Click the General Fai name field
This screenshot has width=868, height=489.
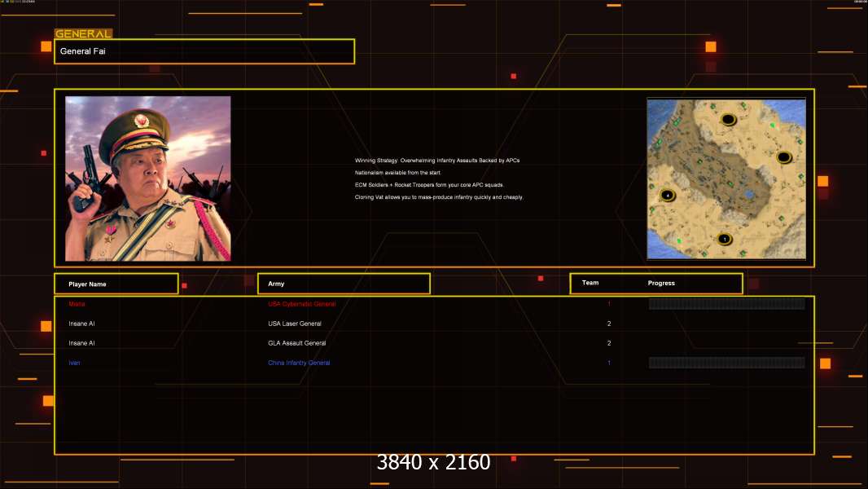(x=204, y=51)
